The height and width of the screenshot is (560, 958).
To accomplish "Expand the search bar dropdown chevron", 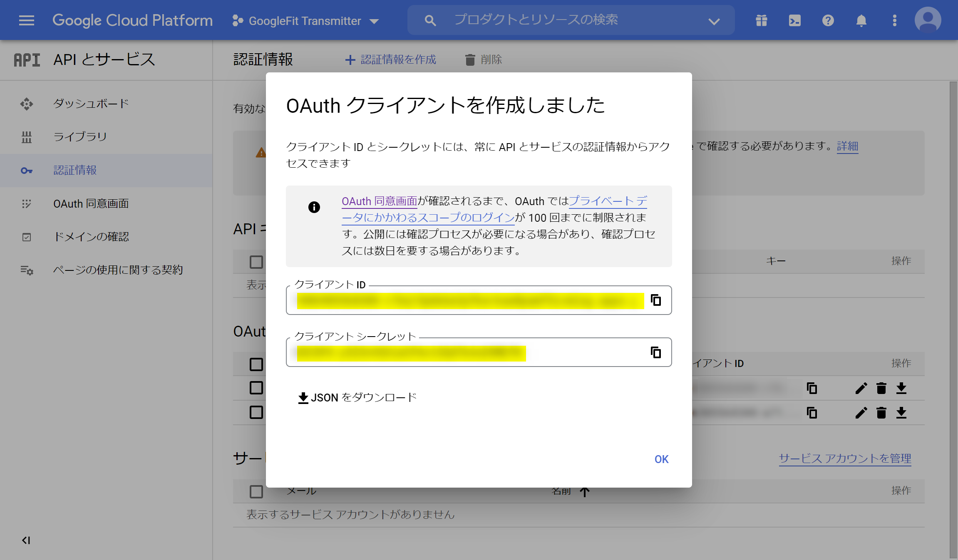I will click(714, 21).
